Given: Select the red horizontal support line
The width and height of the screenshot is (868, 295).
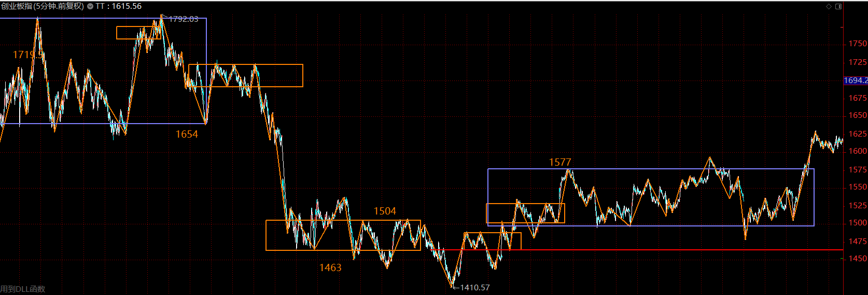Looking at the screenshot, I should pos(674,250).
